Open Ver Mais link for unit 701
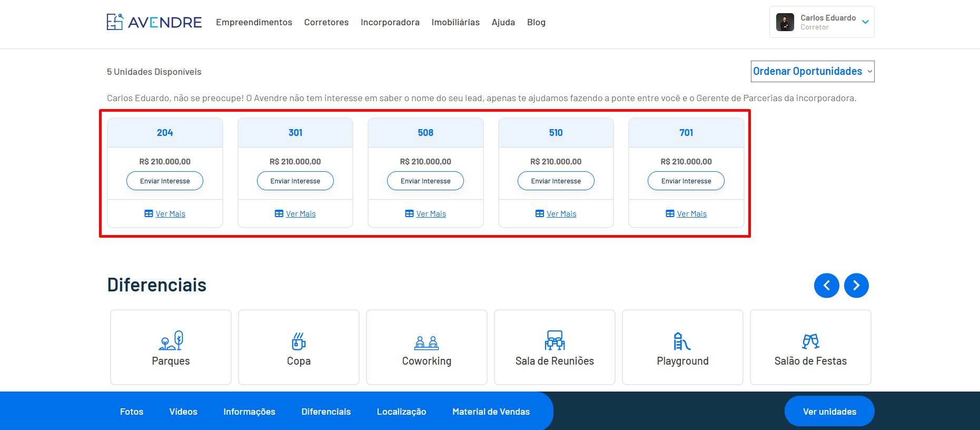 click(x=692, y=214)
